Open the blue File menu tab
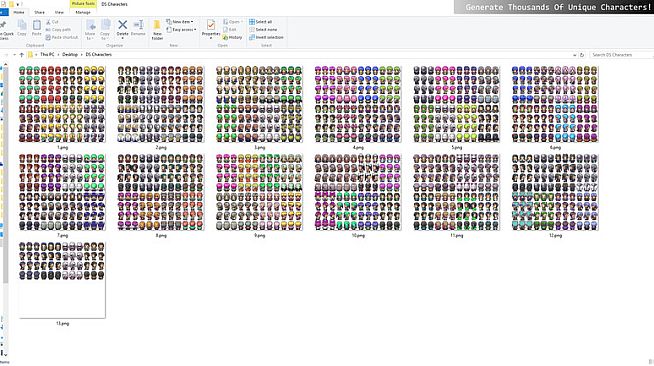This screenshot has width=654, height=366. pos(4,13)
